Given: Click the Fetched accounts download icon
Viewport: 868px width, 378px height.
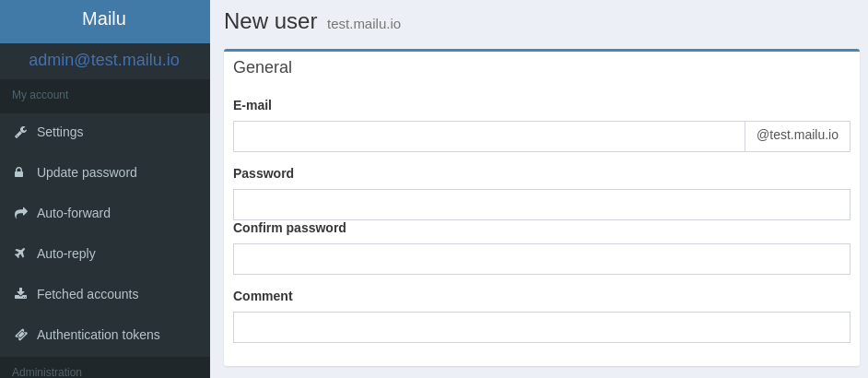Looking at the screenshot, I should (x=20, y=294).
